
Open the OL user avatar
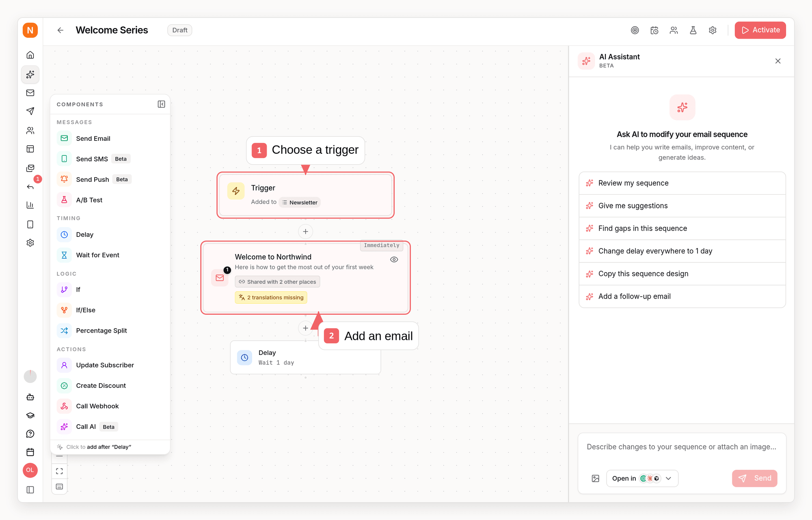30,471
